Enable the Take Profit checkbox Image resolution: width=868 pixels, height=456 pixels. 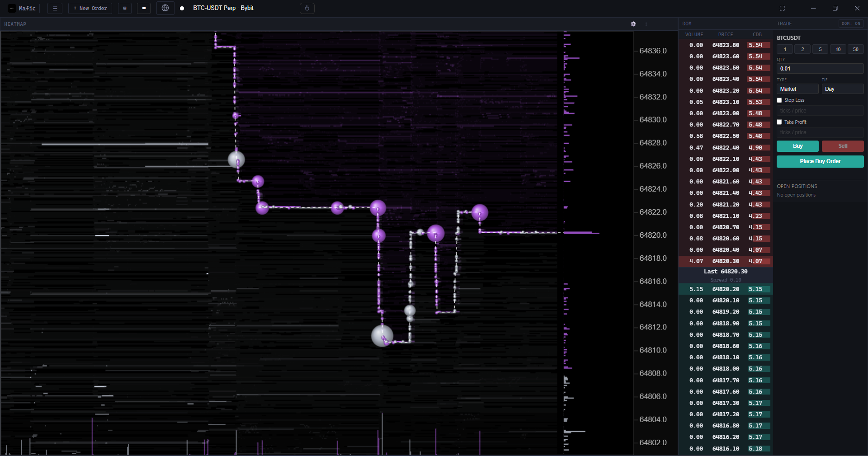[779, 122]
